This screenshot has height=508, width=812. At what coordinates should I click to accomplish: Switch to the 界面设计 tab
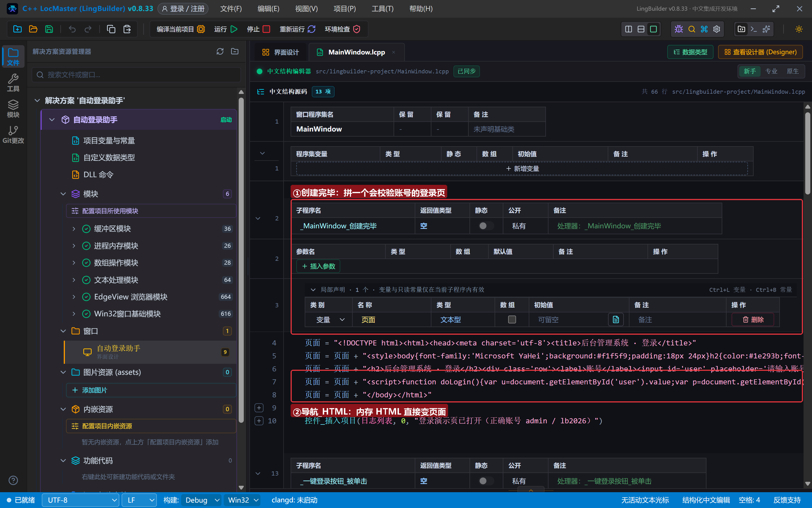pos(280,52)
